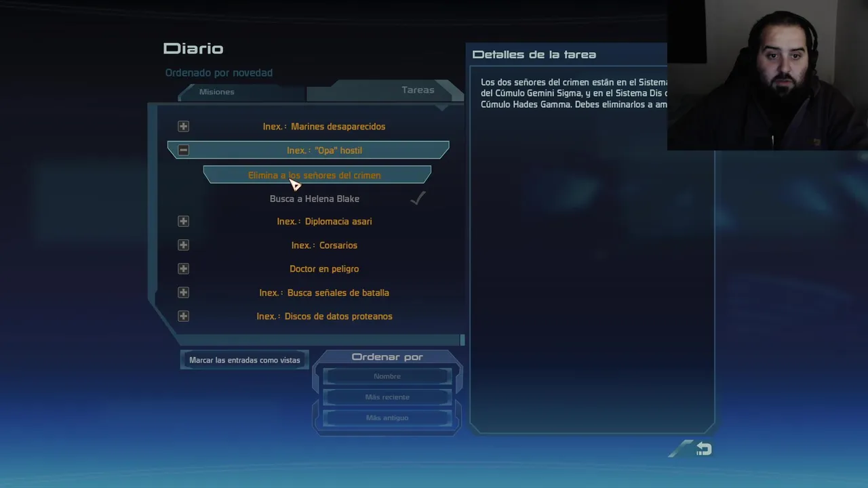Collapse the "Opa" hostil entry
Screen dimensions: 868x488
183,150
